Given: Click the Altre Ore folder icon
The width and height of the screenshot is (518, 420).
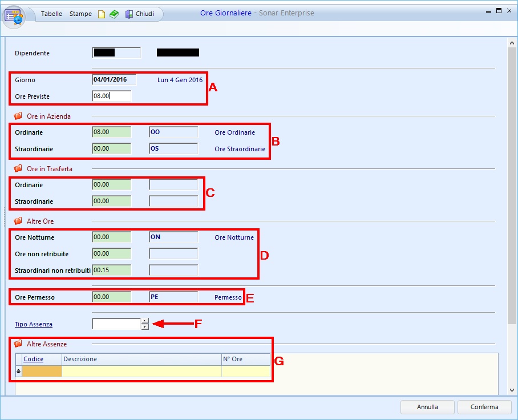Looking at the screenshot, I should 18,221.
